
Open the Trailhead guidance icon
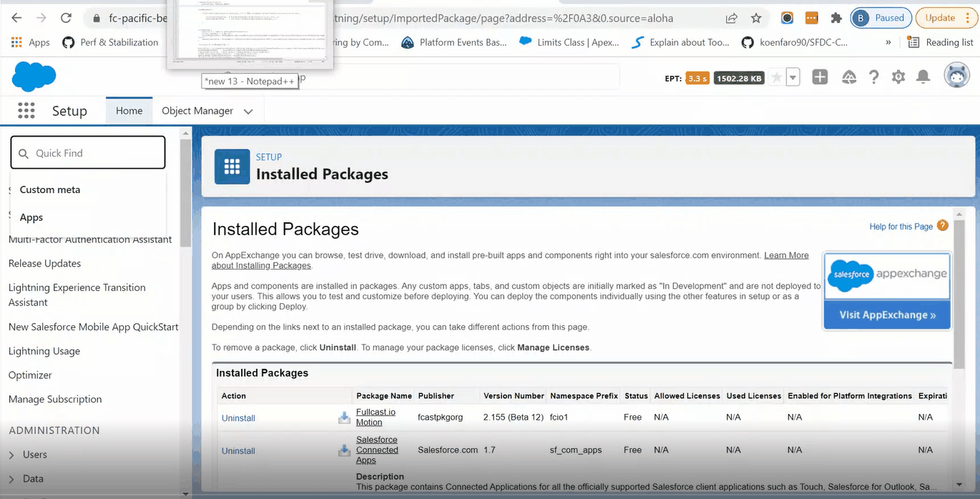coord(849,77)
